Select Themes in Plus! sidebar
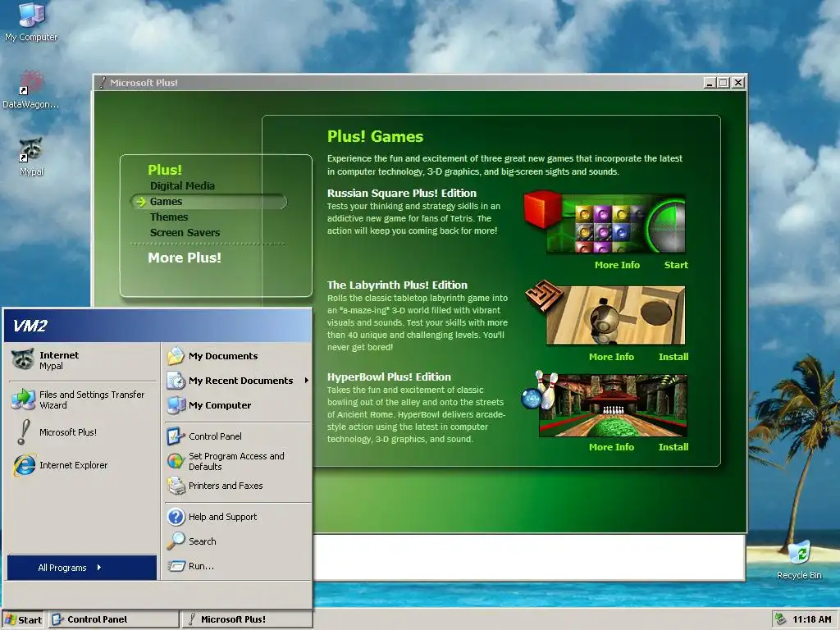This screenshot has height=630, width=840. pyautogui.click(x=169, y=217)
